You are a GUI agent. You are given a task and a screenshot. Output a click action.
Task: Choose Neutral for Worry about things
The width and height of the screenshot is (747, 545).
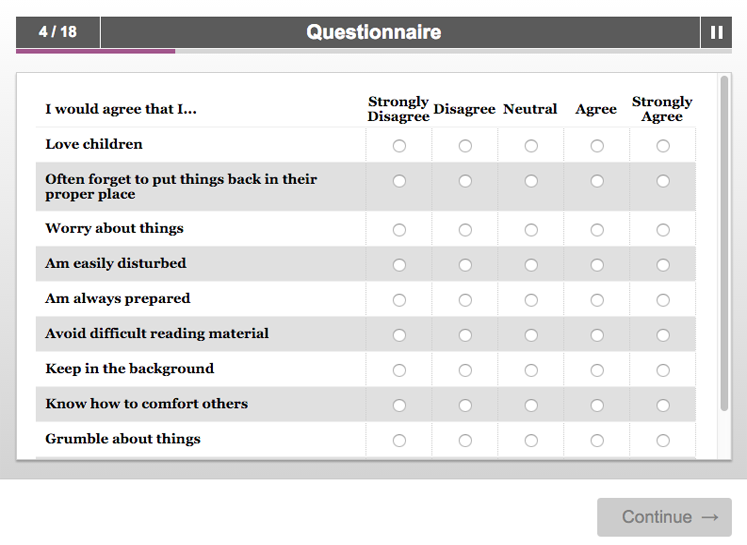(x=531, y=230)
